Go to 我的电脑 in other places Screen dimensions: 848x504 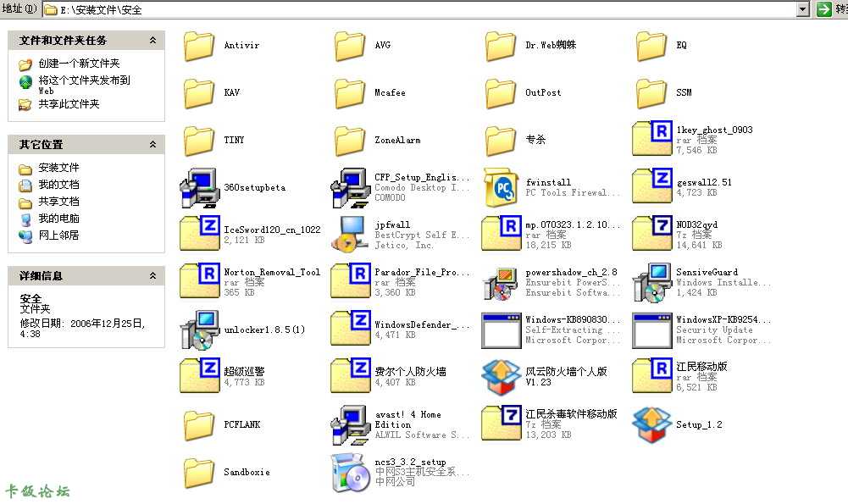[x=58, y=219]
